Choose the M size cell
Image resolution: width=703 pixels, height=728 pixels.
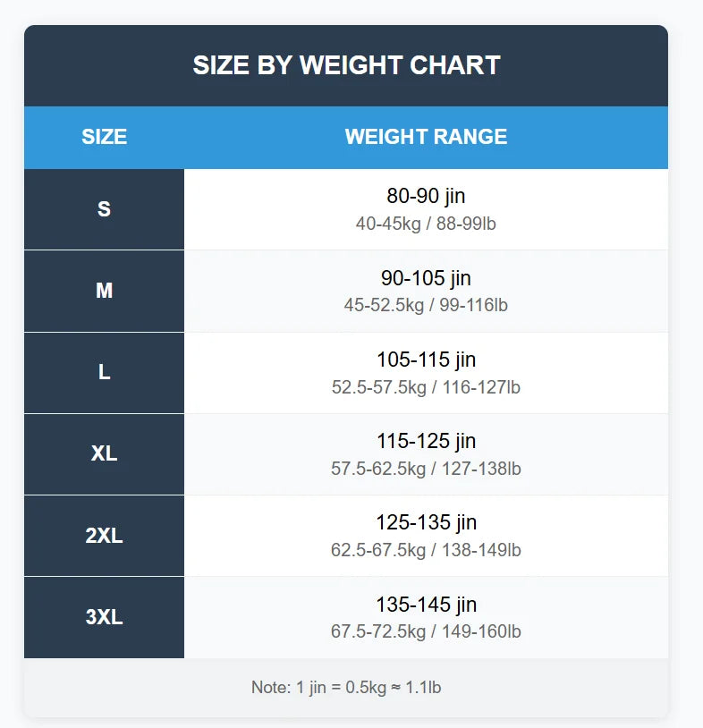[x=104, y=291]
